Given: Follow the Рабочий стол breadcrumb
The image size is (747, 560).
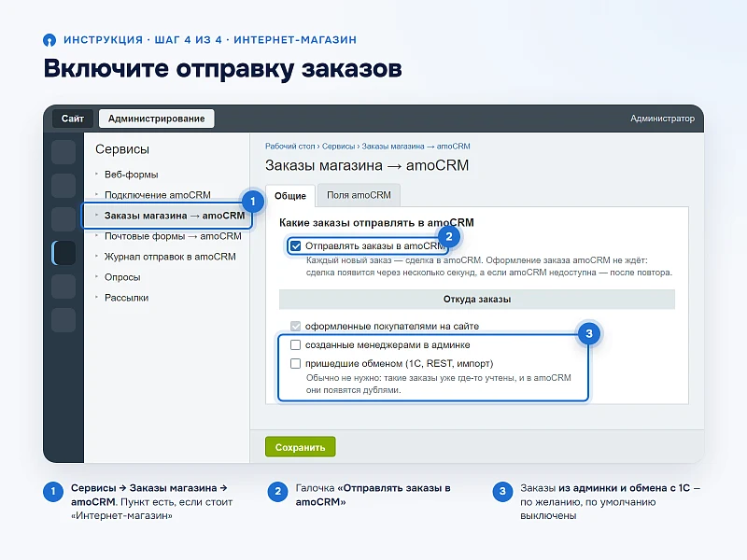Looking at the screenshot, I should (290, 147).
